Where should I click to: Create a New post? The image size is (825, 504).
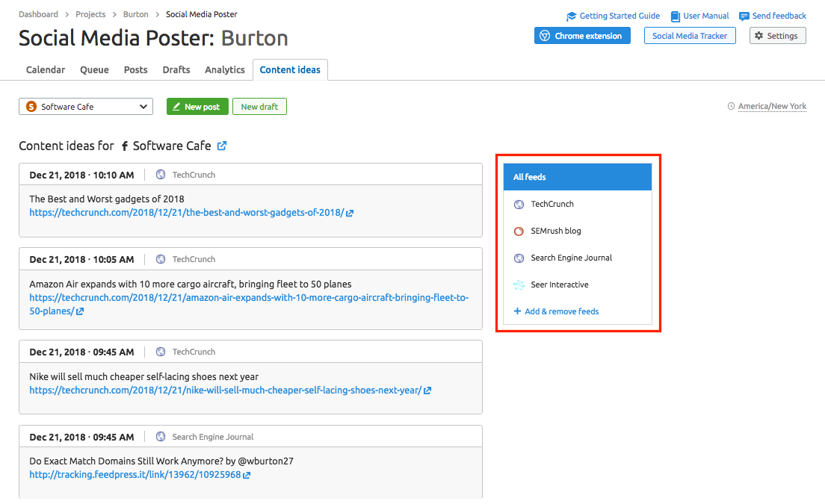click(x=197, y=107)
